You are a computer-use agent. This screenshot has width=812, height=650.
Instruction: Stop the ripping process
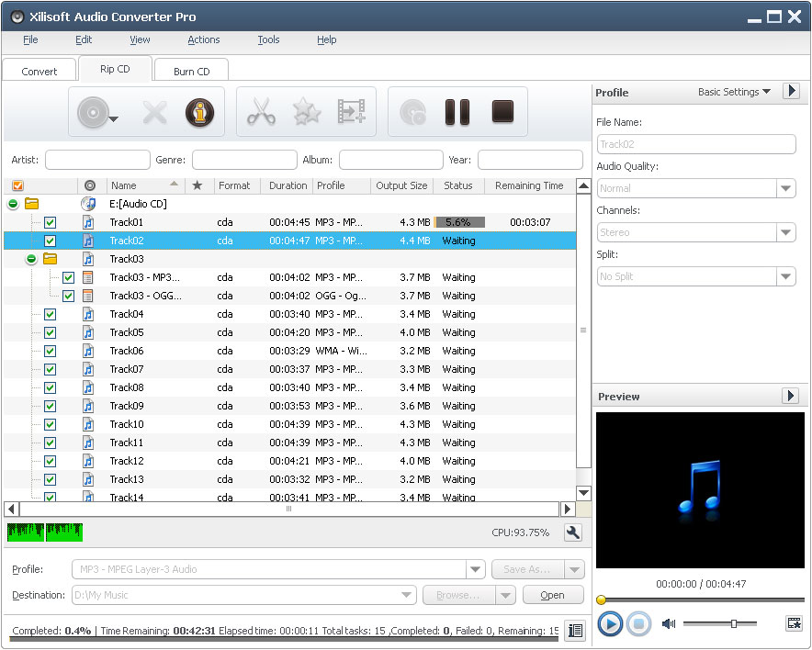coord(502,111)
